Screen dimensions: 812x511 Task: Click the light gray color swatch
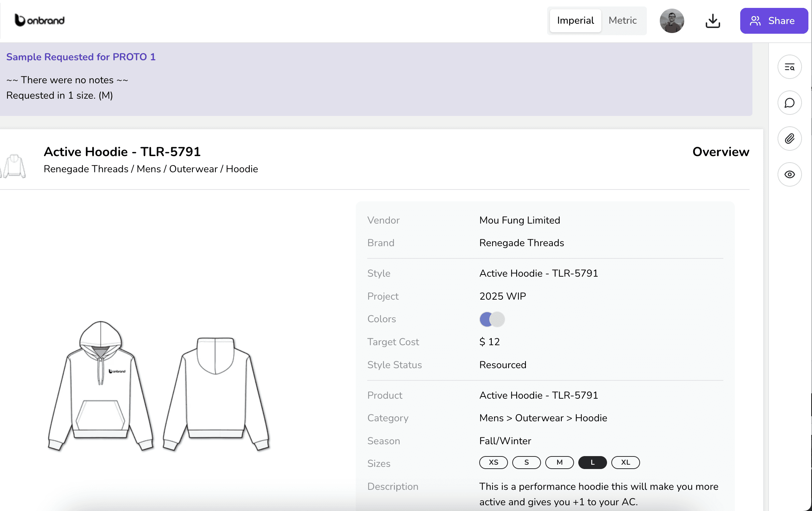pos(499,319)
